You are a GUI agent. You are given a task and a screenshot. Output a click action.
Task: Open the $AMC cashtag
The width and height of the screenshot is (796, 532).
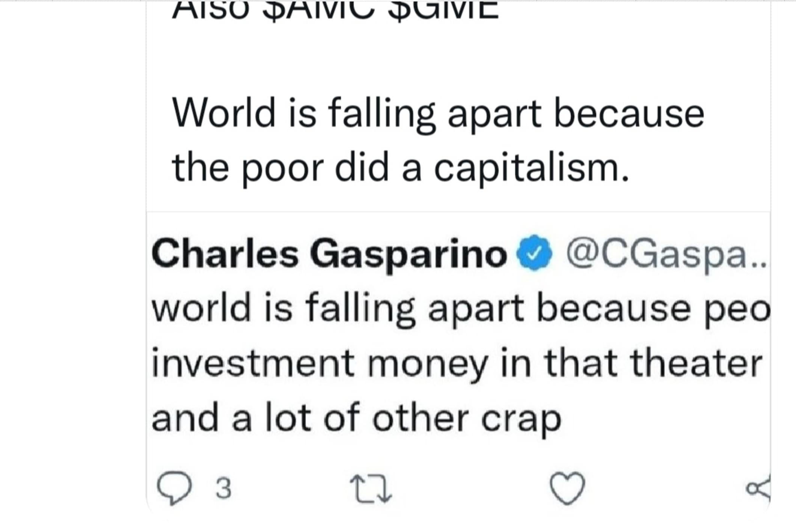318,9
